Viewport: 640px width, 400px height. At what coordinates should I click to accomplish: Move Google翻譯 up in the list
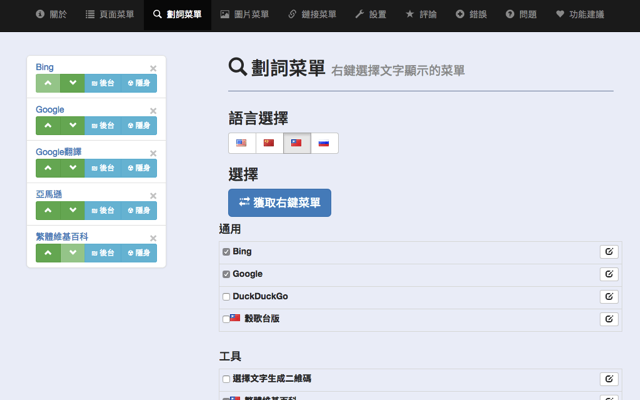[48, 168]
